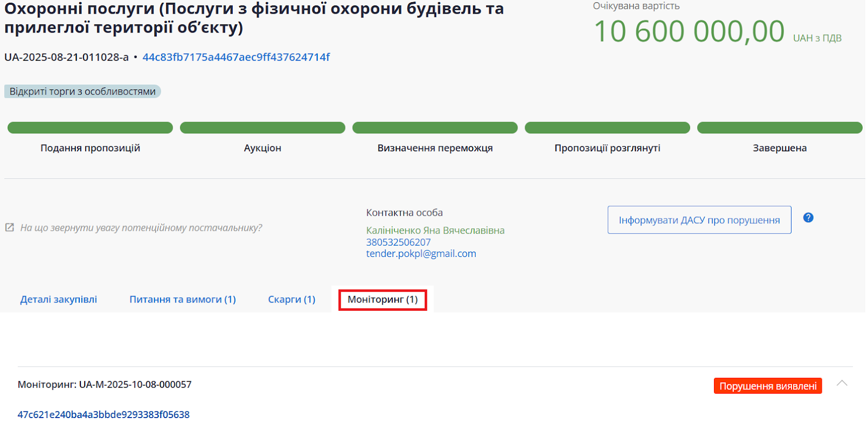The image size is (868, 424).
Task: Select the Аукціон stage progress bar
Action: pyautogui.click(x=263, y=128)
